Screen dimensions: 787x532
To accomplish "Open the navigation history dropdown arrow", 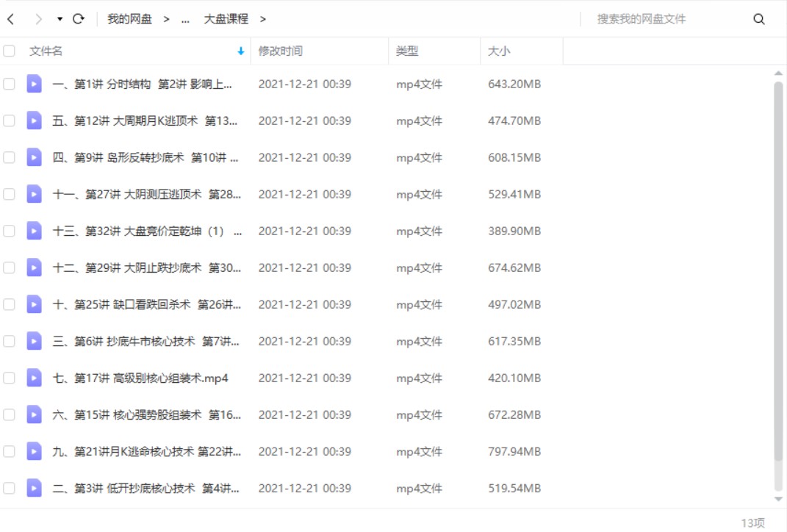I will (60, 19).
